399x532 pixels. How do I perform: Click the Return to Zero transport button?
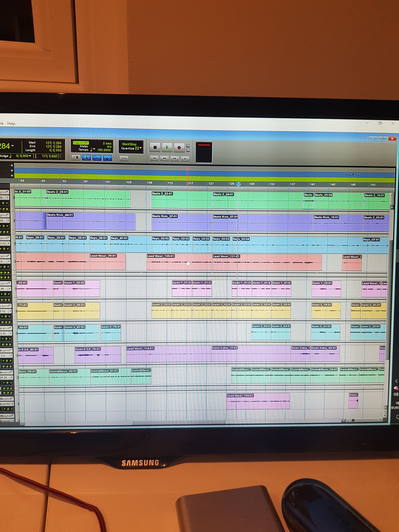[x=154, y=158]
